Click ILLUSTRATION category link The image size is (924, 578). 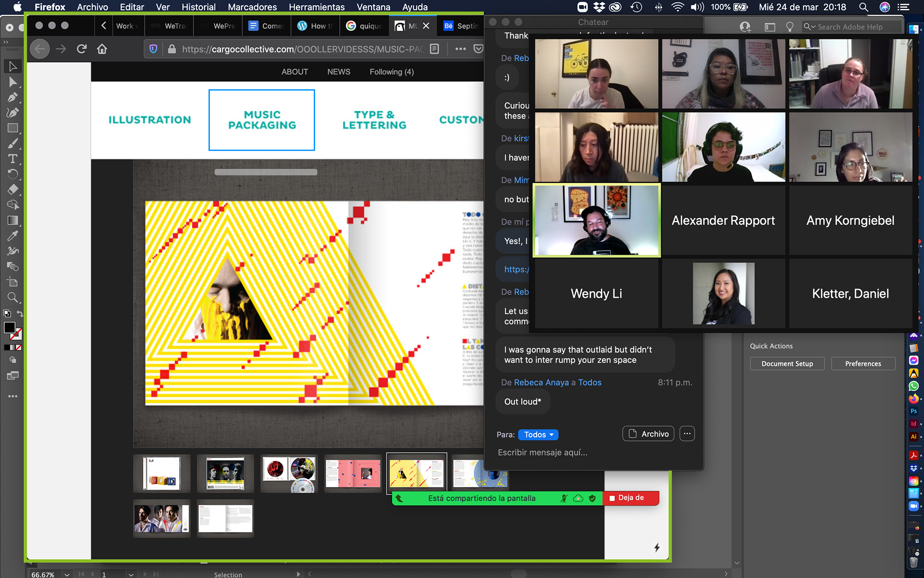click(x=150, y=120)
